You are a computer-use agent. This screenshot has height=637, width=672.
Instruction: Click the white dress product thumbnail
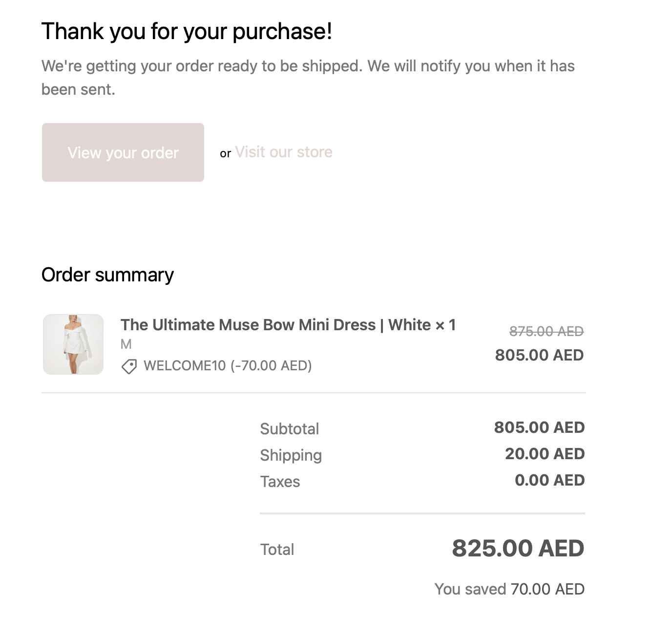(73, 344)
